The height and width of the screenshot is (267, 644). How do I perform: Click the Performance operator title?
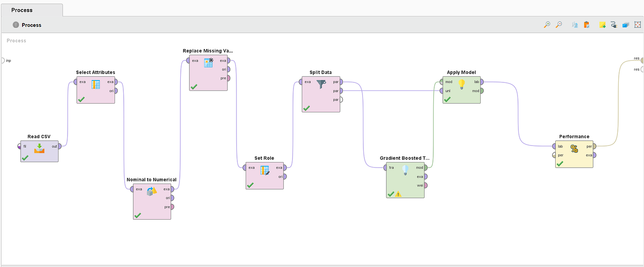[574, 136]
